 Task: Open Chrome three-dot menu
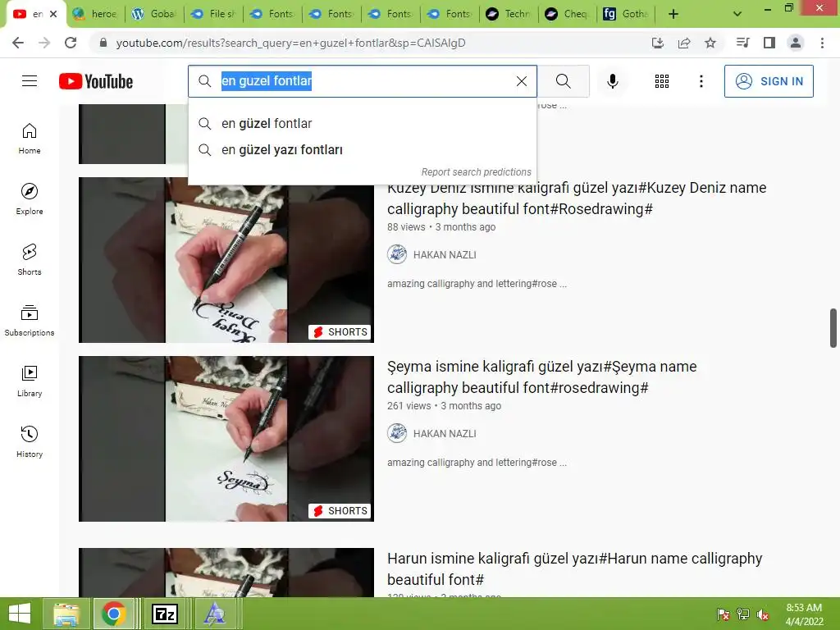tap(822, 43)
